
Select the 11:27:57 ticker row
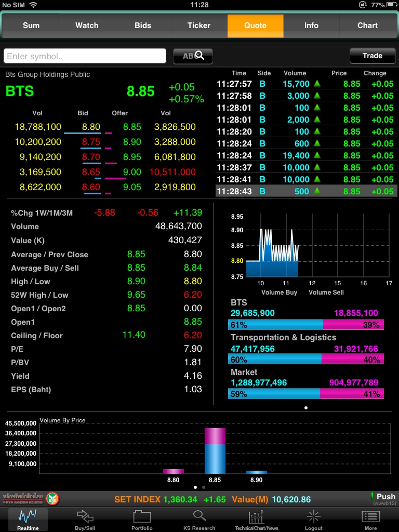pyautogui.click(x=307, y=84)
